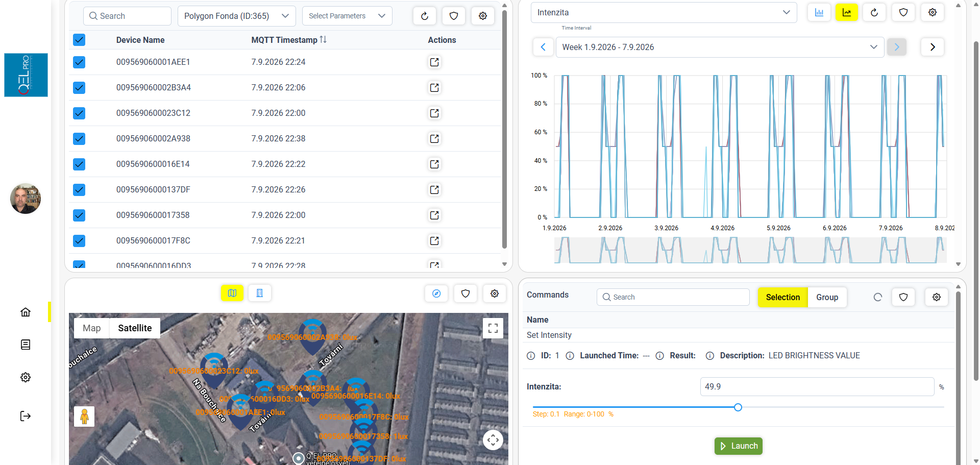980x465 pixels.
Task: Open Select Parameters dropdown
Action: (347, 16)
